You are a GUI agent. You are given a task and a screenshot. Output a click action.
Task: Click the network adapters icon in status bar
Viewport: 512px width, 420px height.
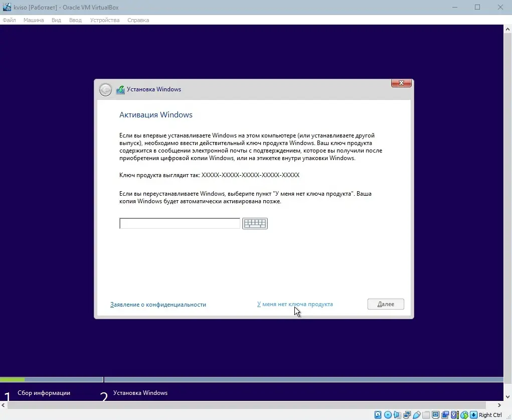click(407, 415)
